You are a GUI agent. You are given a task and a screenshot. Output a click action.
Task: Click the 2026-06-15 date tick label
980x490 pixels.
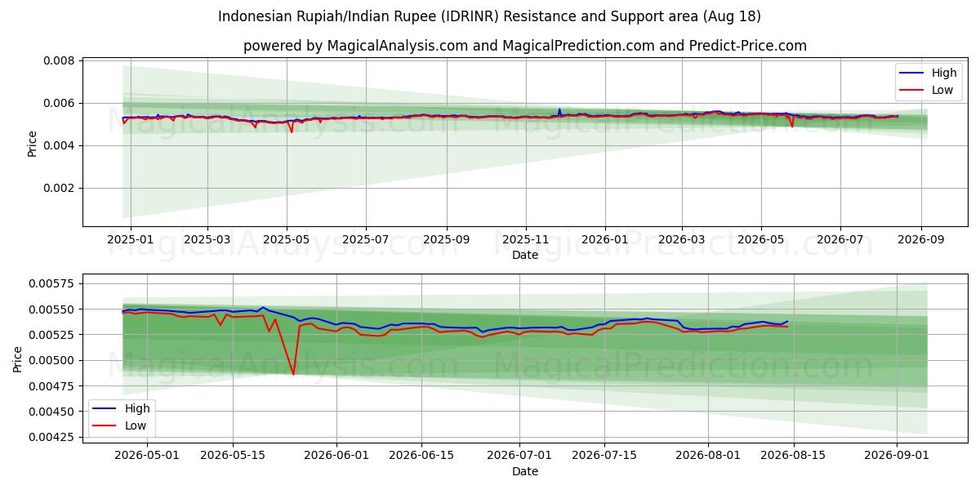tap(422, 456)
